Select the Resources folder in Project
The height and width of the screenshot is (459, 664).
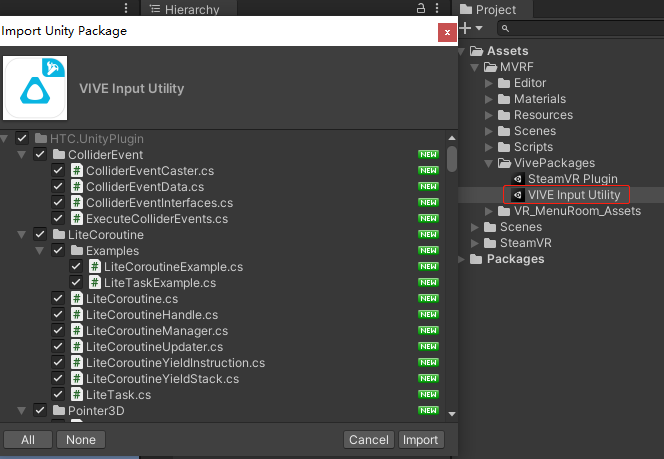point(543,115)
